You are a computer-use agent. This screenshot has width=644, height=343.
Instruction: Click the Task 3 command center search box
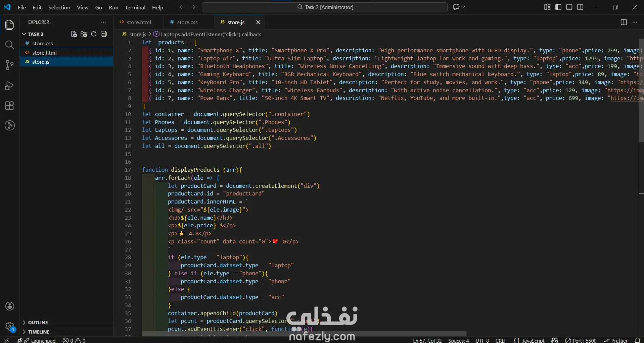(325, 7)
